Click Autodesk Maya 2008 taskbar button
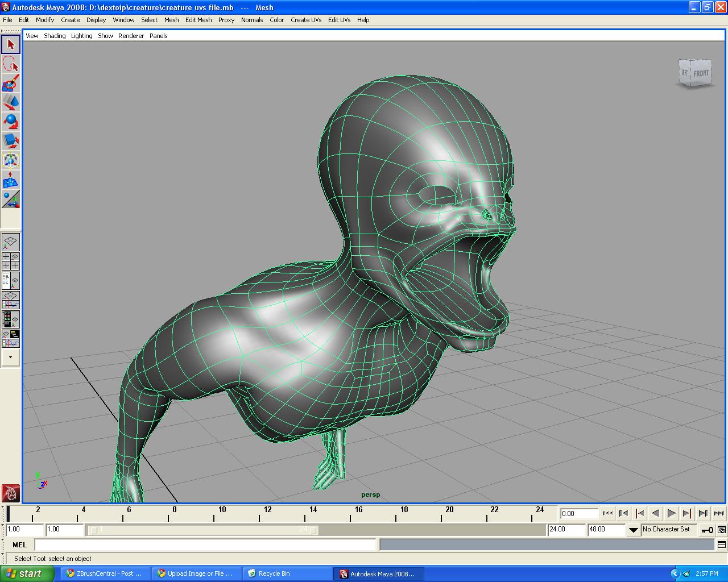Screen dimensions: 728x582 pos(378,573)
